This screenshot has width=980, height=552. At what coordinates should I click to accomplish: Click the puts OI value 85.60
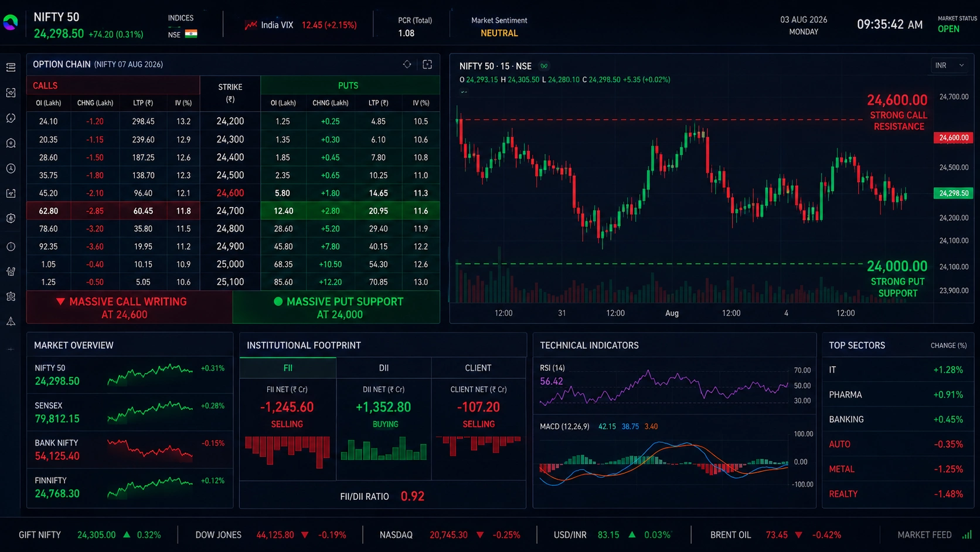(x=283, y=282)
